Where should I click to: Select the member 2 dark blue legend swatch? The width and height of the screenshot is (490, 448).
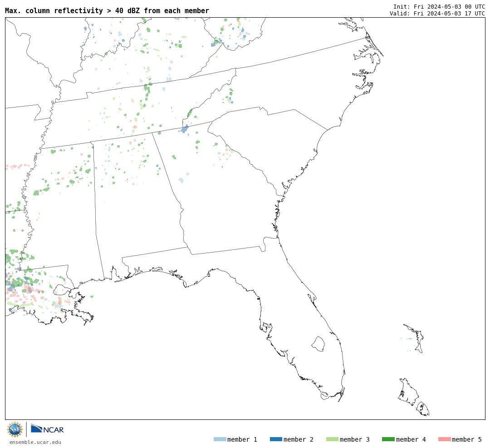(276, 439)
